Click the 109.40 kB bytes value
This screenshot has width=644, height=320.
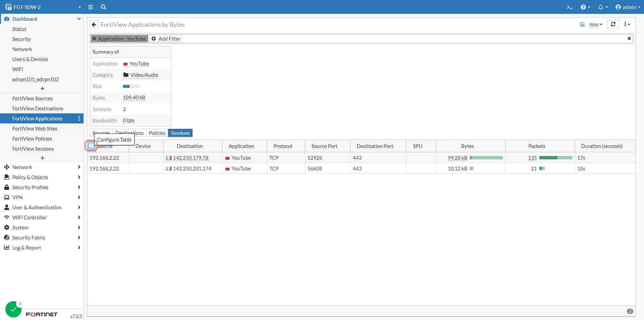click(x=134, y=98)
